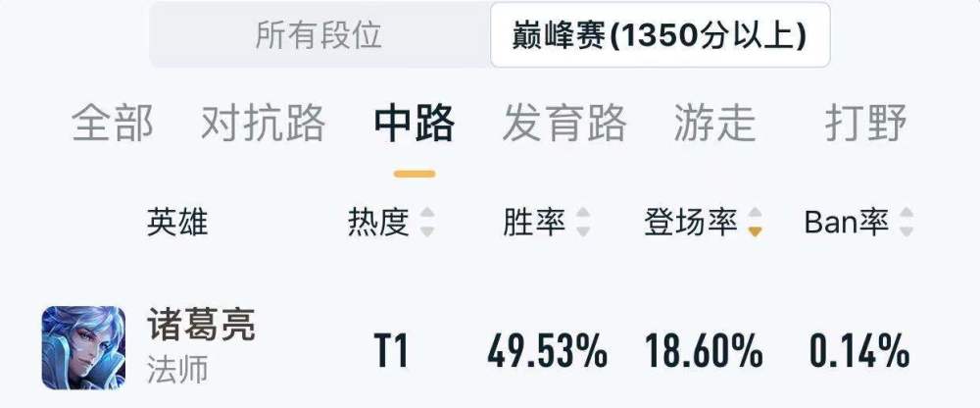This screenshot has width=980, height=408.
Task: Click the 英雄 column header
Action: 176,223
